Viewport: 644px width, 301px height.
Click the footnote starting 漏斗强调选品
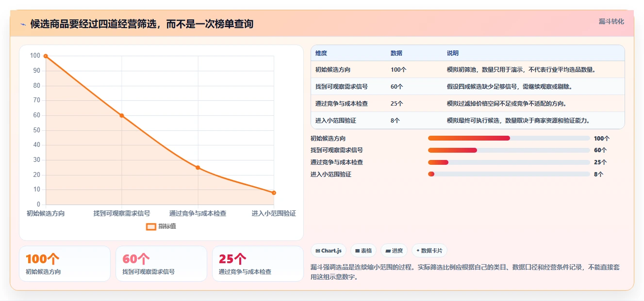click(465, 272)
